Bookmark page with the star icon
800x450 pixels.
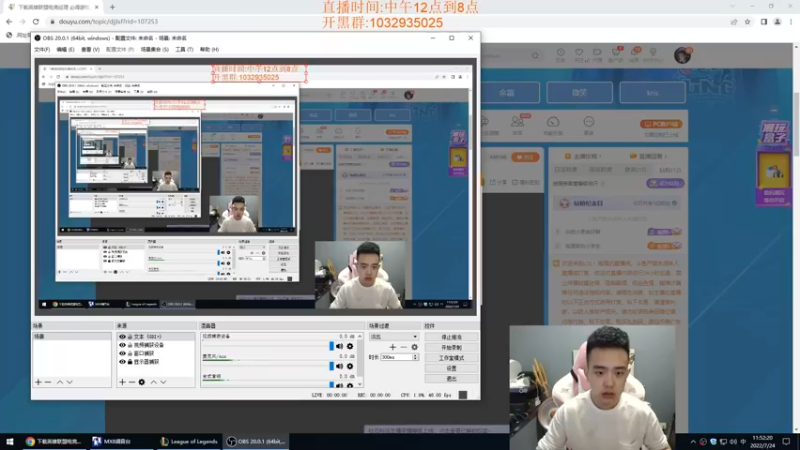coord(747,22)
